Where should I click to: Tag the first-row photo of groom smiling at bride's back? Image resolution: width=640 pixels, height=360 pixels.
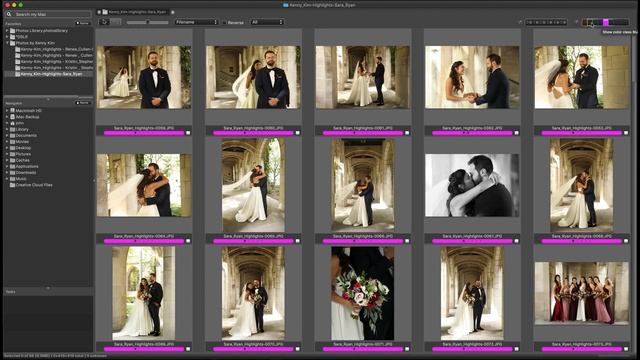[x=626, y=133]
